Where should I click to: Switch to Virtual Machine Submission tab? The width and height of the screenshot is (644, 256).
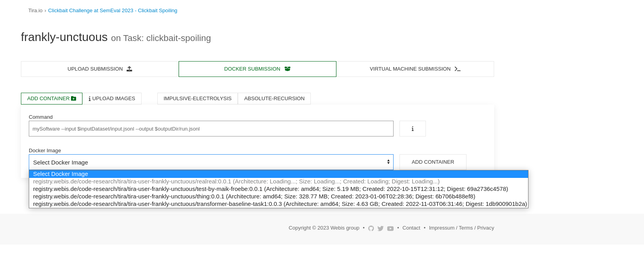(415, 69)
